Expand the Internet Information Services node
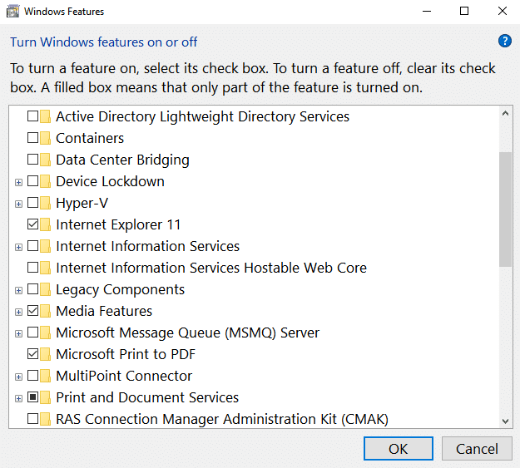The image size is (520, 468). [x=19, y=247]
